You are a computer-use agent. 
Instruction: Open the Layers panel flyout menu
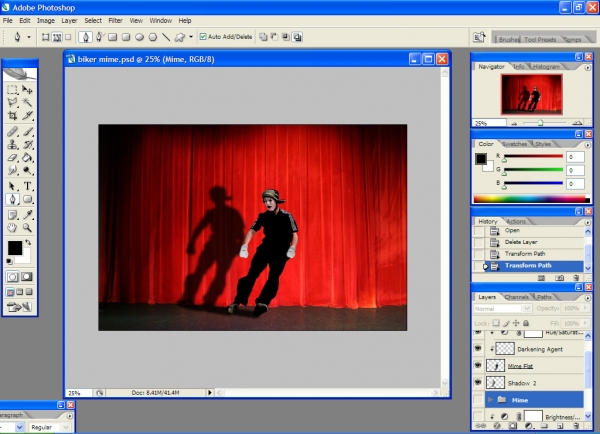pos(588,298)
